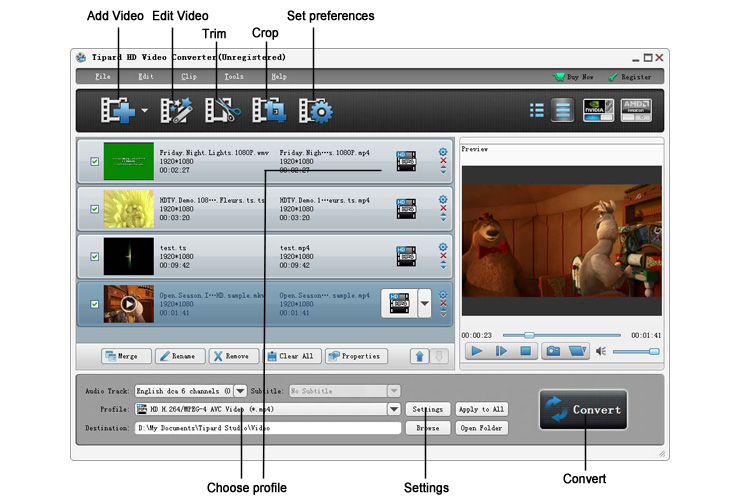The height and width of the screenshot is (500, 750).
Task: Move selected item down with arrow
Action: tap(439, 356)
